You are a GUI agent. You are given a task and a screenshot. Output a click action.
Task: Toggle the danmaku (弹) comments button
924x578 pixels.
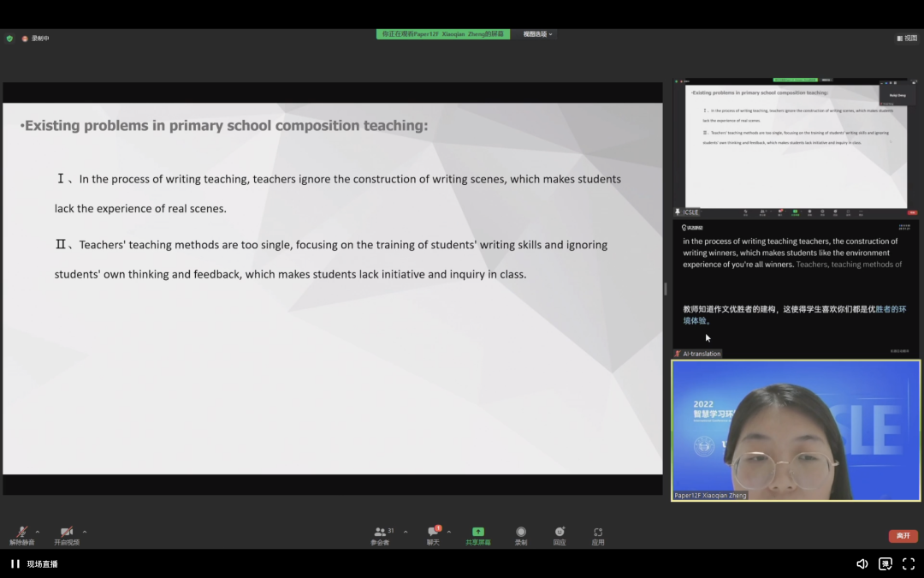(x=885, y=563)
